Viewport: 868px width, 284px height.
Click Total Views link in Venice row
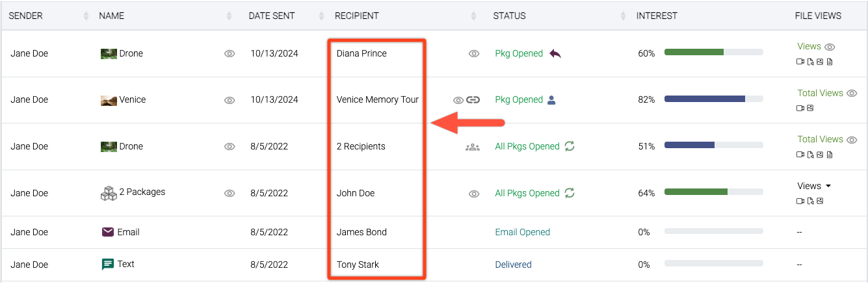(820, 93)
